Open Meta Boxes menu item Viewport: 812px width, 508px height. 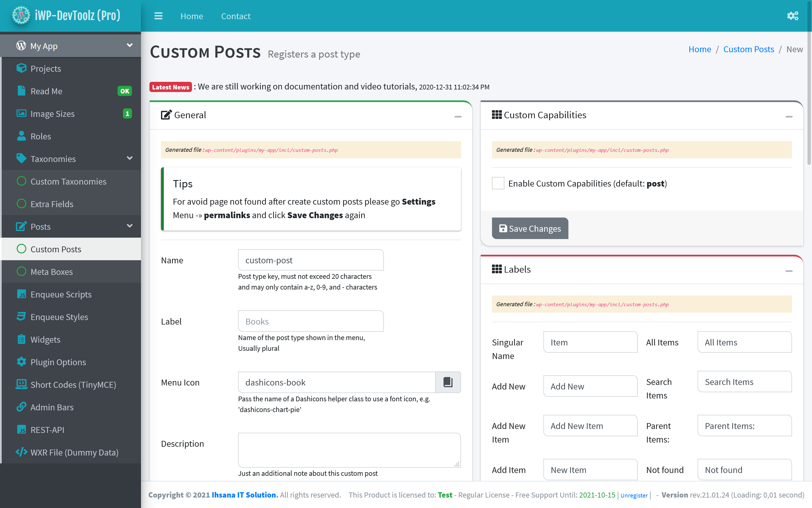pyautogui.click(x=71, y=271)
